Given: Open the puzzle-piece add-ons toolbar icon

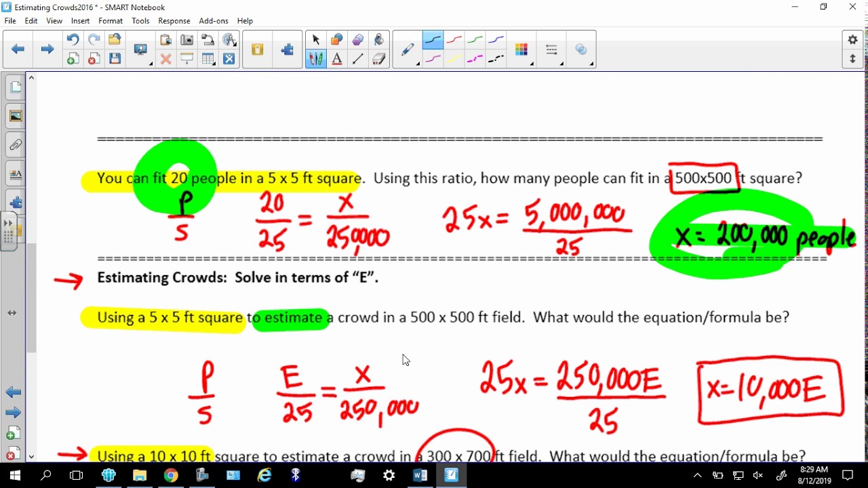Looking at the screenshot, I should pyautogui.click(x=288, y=49).
